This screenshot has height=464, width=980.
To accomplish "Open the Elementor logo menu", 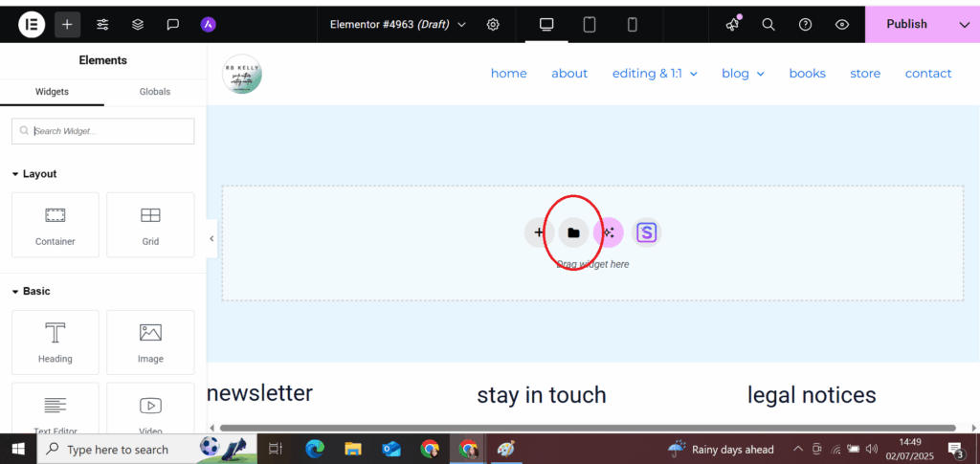I will coord(31,24).
